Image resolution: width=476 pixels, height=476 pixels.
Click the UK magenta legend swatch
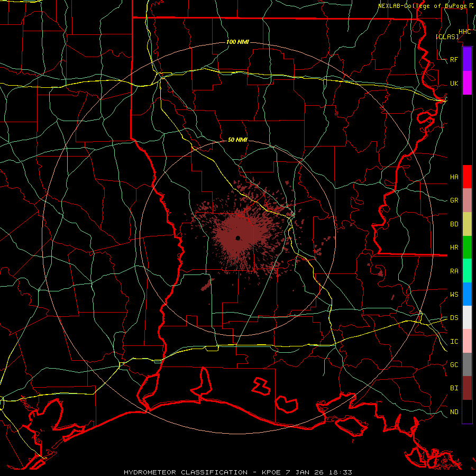(467, 83)
